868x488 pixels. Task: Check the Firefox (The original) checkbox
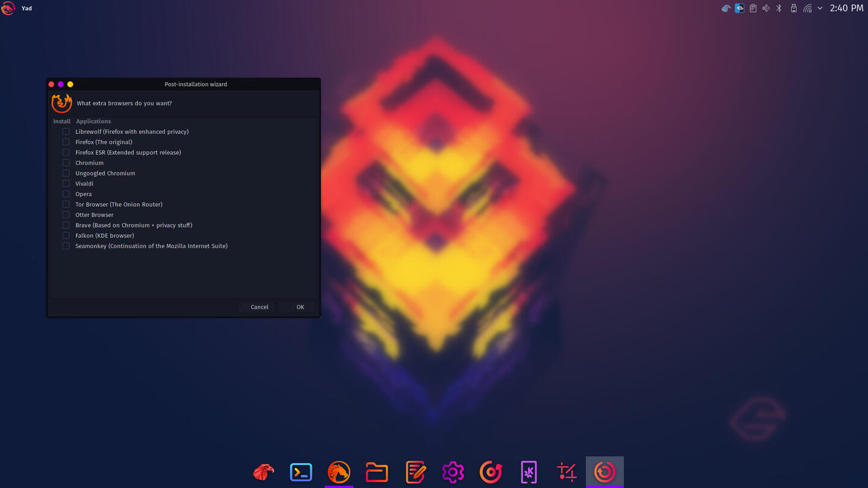tap(66, 142)
